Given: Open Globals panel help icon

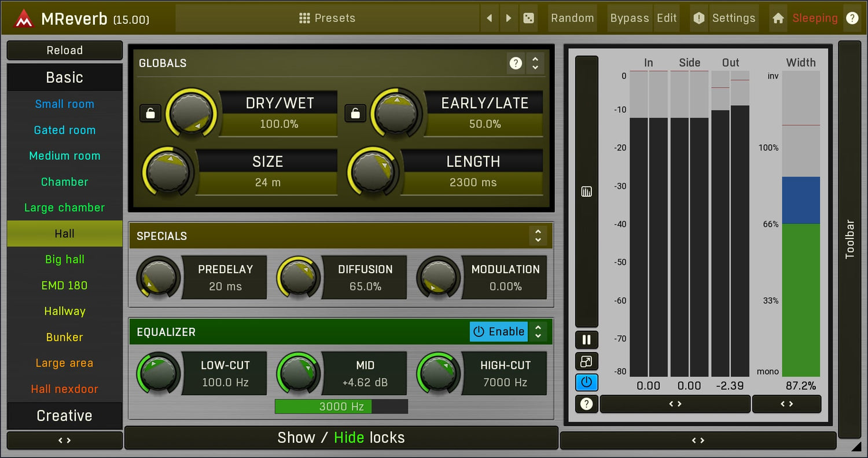Looking at the screenshot, I should tap(515, 63).
